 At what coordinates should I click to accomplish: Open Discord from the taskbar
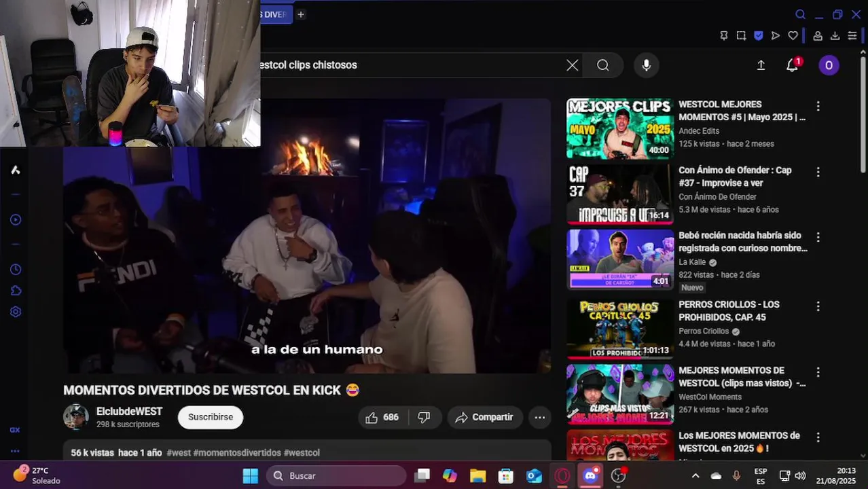[590, 476]
